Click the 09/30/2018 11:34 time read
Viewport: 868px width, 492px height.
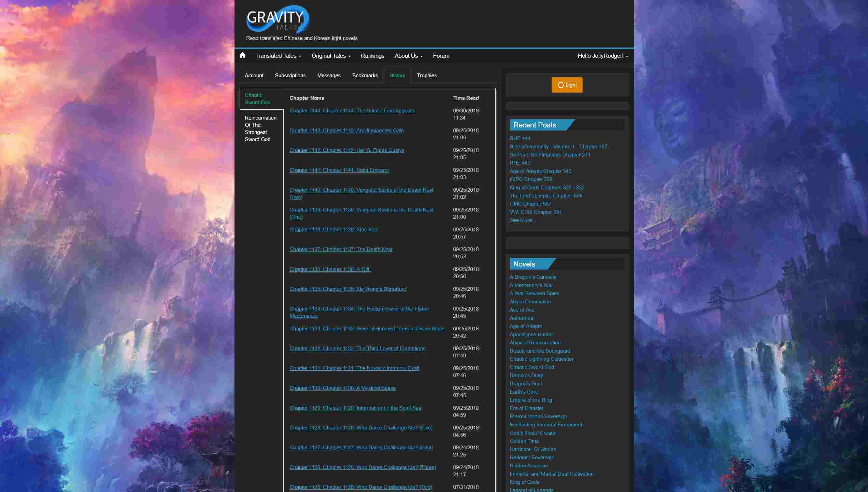(x=466, y=114)
